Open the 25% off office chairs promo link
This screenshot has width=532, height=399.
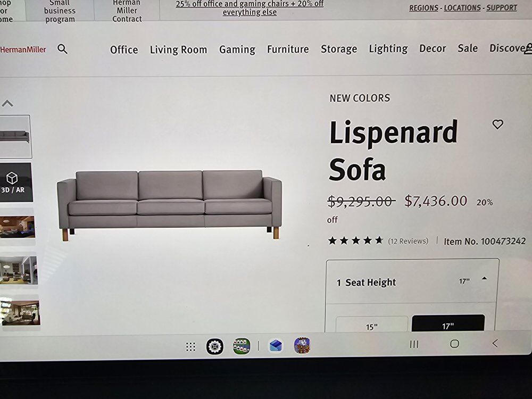pos(250,8)
